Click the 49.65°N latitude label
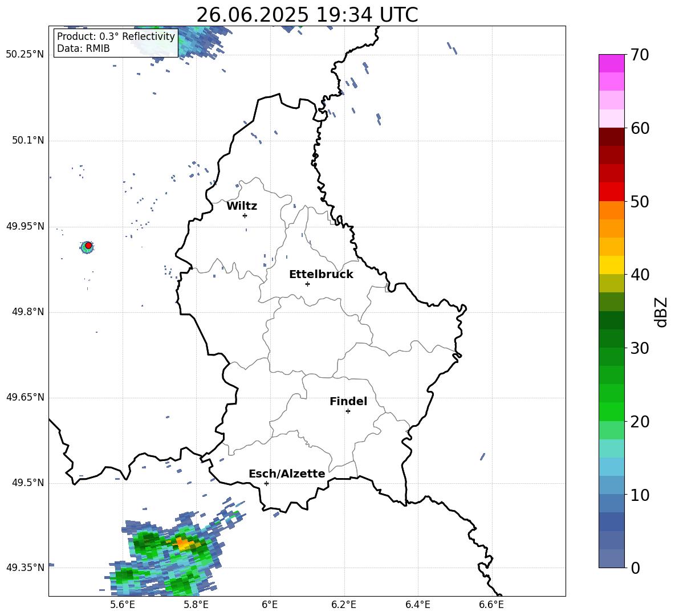 click(25, 397)
